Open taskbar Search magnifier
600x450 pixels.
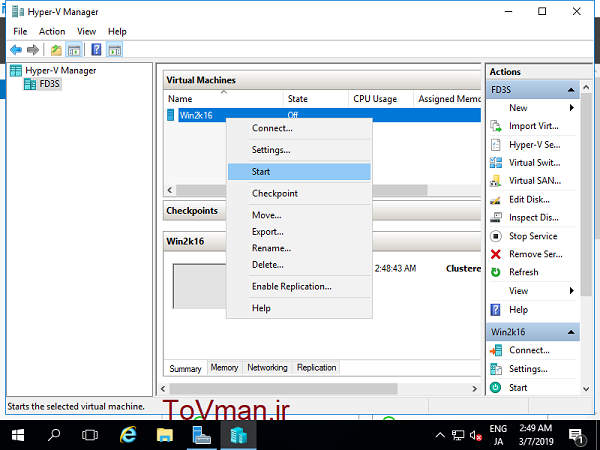54,435
